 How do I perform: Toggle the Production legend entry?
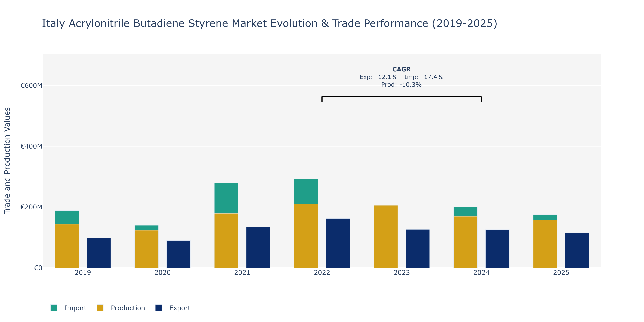(121, 308)
